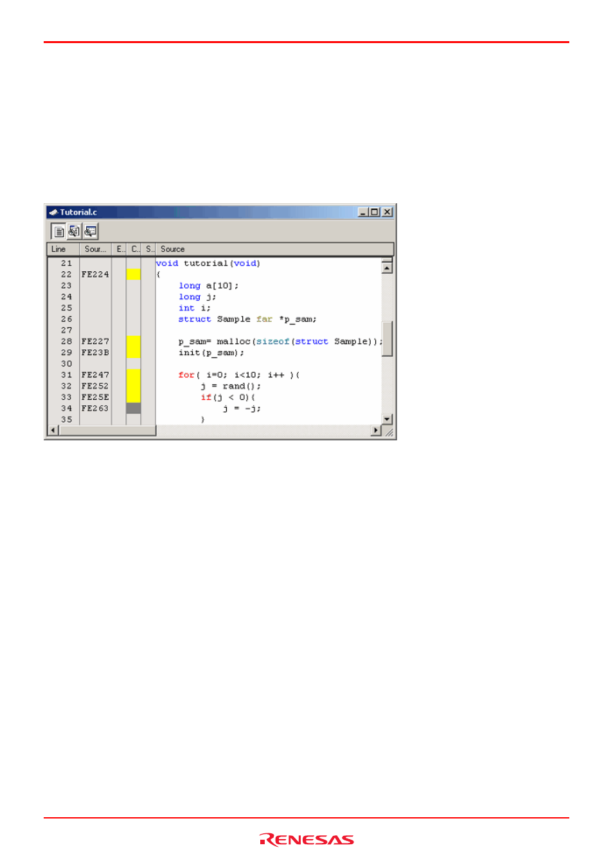Click address FE224 on line 22
The image size is (613, 868).
click(x=95, y=275)
